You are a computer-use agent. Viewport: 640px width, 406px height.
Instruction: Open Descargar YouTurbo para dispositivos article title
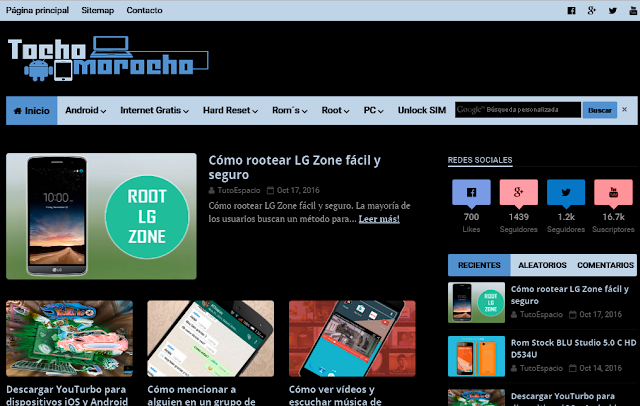(x=67, y=395)
